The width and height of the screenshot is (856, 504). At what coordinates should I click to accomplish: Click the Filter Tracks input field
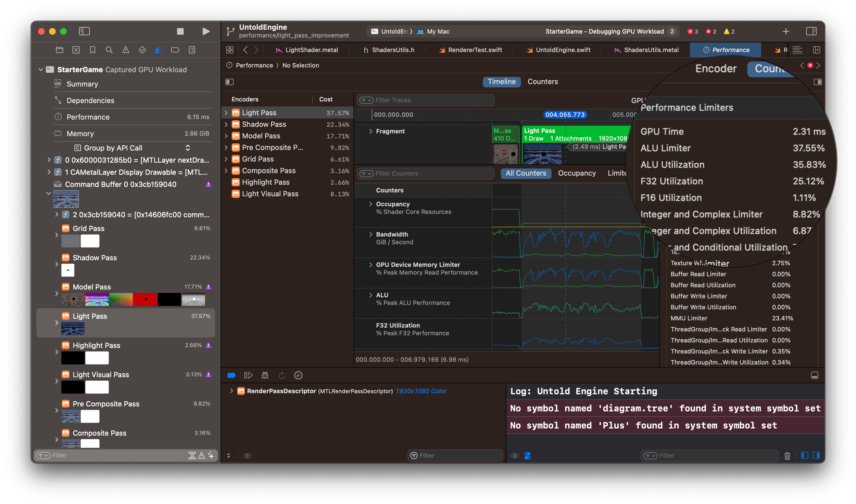click(431, 100)
